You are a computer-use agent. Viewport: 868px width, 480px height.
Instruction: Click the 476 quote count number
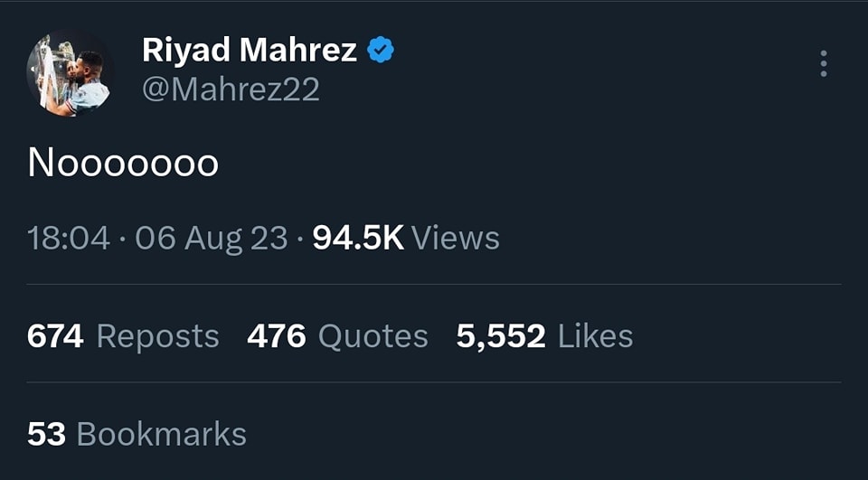click(x=275, y=336)
